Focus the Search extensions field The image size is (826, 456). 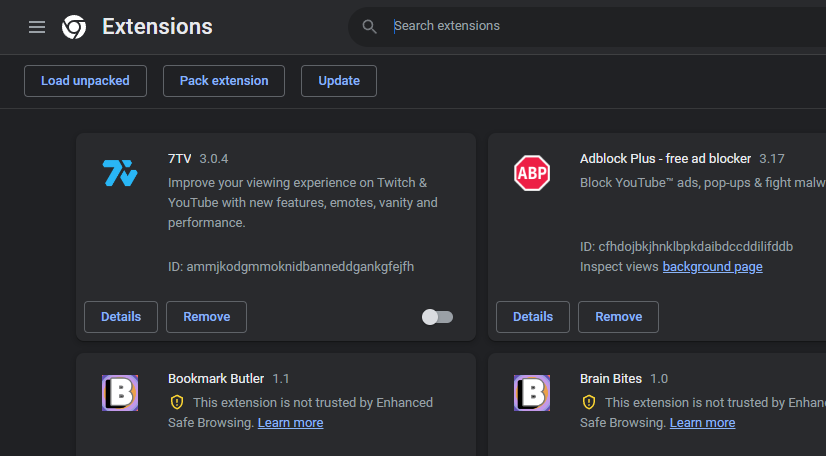coord(600,26)
